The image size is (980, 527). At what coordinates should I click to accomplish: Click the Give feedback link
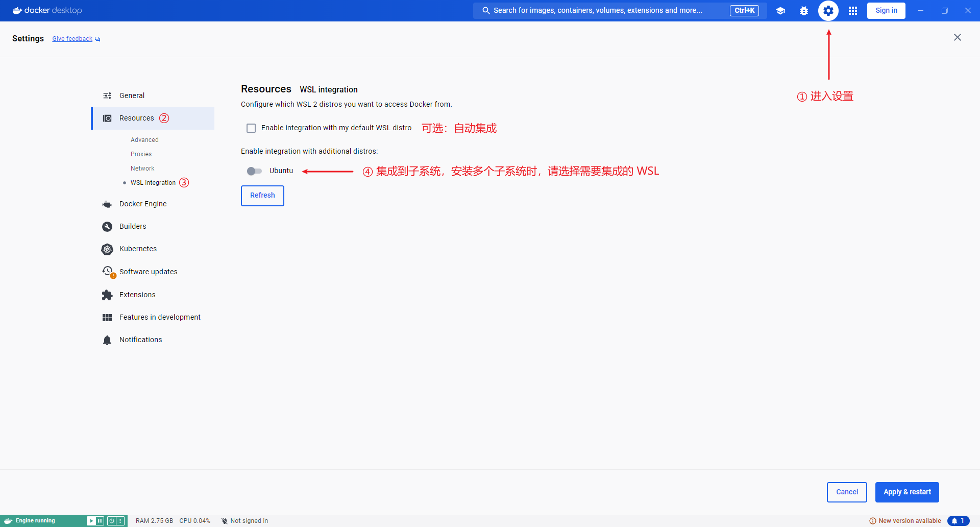point(72,39)
